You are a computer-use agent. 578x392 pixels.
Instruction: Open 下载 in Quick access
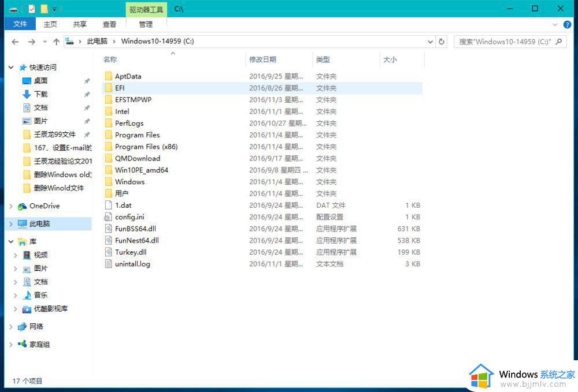pyautogui.click(x=41, y=94)
